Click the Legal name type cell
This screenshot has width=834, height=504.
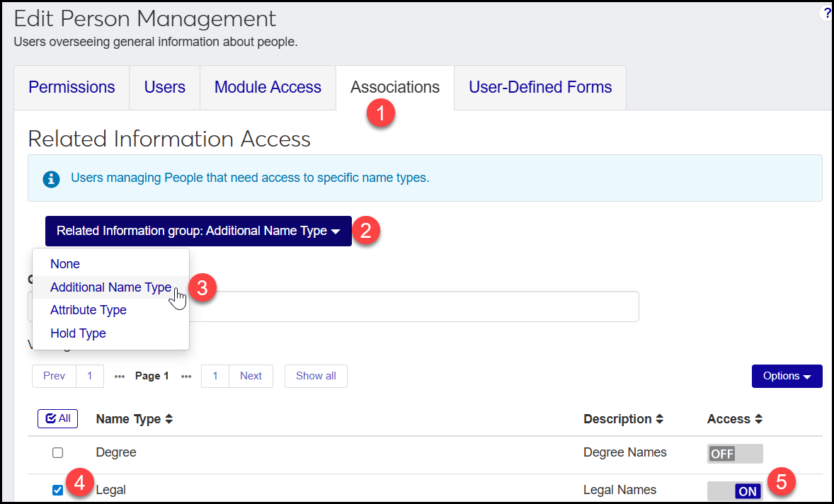tap(110, 490)
